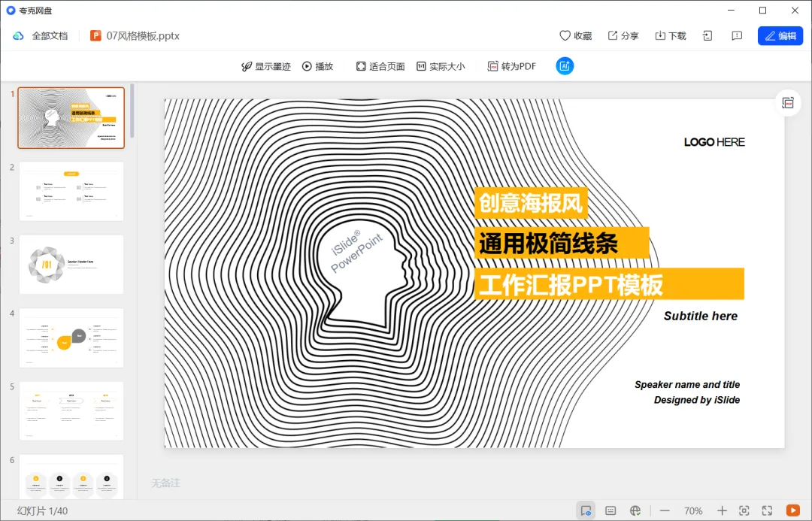Click the file transfer icon beside 下载

pos(707,36)
